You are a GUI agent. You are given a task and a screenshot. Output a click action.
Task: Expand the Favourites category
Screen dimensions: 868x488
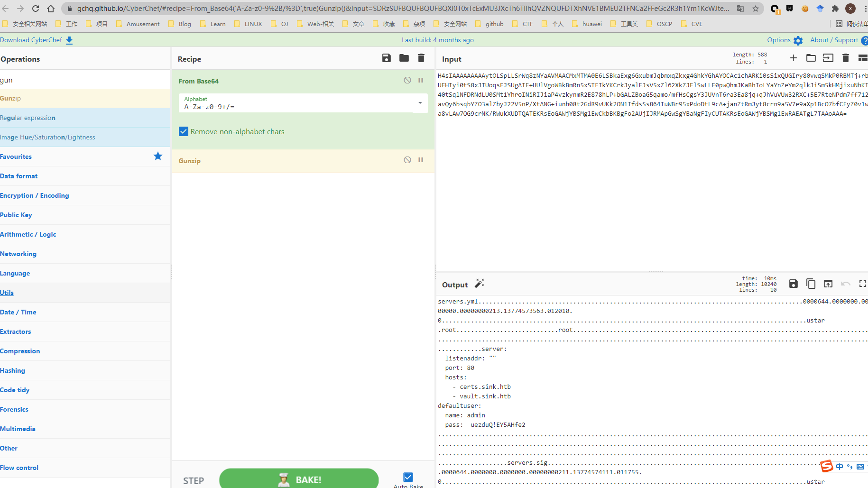pyautogui.click(x=16, y=157)
